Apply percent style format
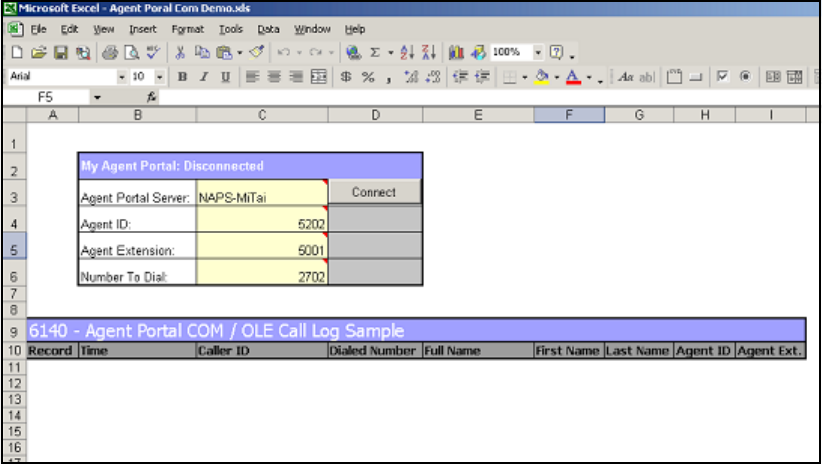Image resolution: width=822 pixels, height=464 pixels. click(x=368, y=77)
